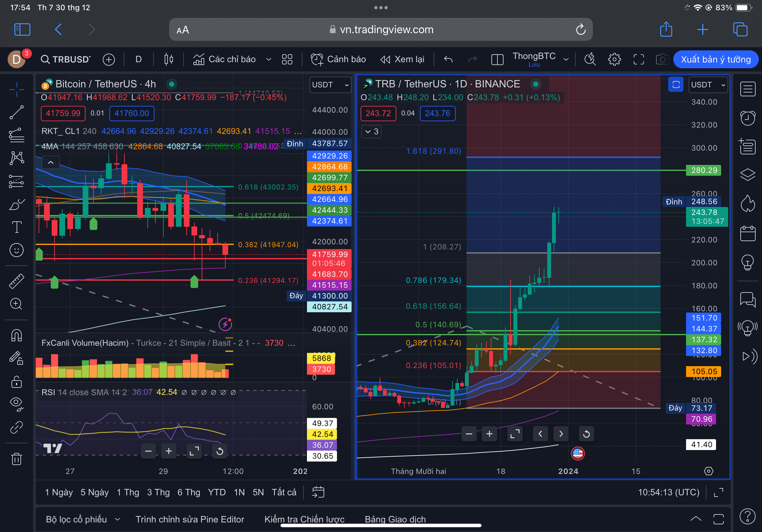
Task: Select the brush drawing tool
Action: pyautogui.click(x=17, y=204)
